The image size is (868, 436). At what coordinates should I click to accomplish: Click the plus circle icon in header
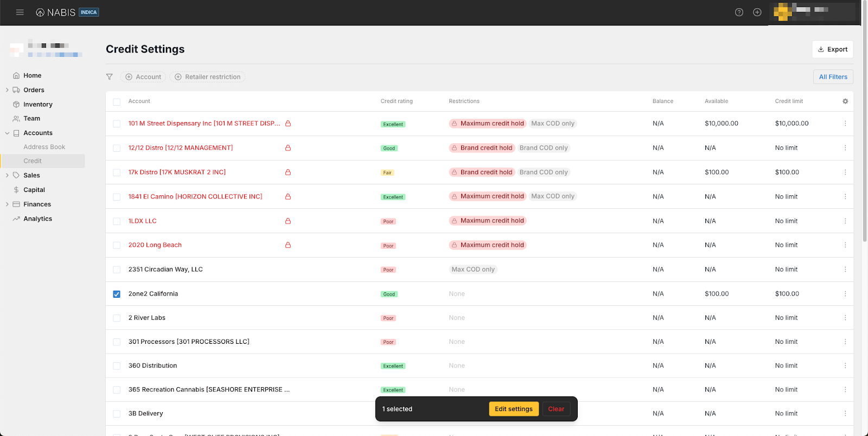click(757, 12)
